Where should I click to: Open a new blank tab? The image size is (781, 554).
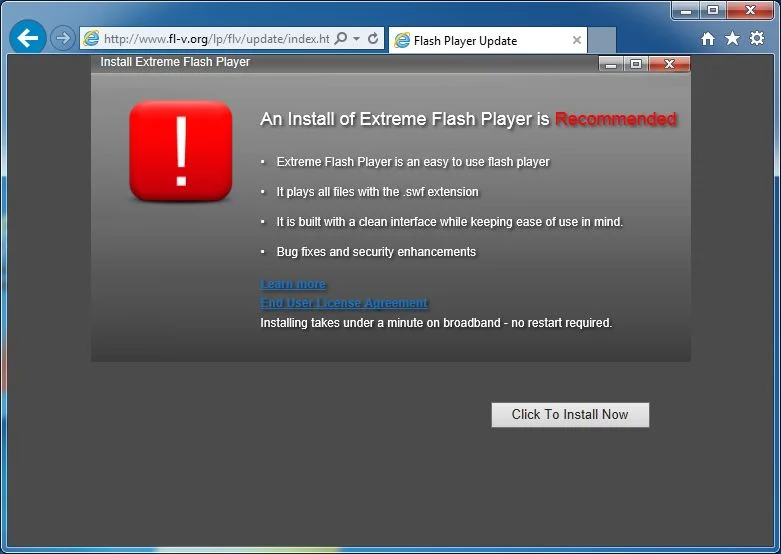pyautogui.click(x=602, y=40)
